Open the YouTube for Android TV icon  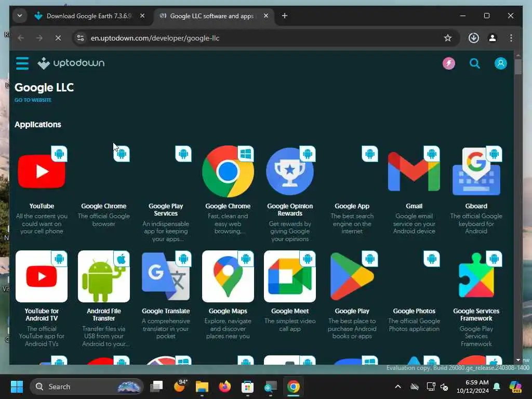(x=42, y=276)
